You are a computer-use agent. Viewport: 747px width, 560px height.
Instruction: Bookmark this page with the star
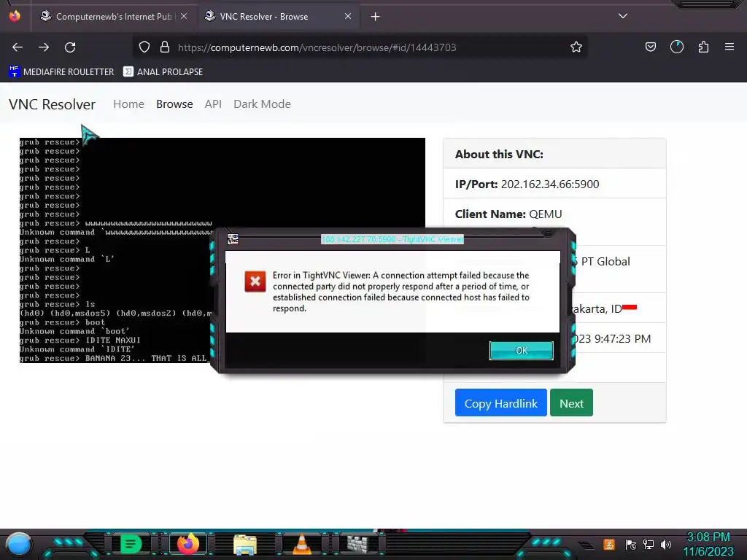(x=576, y=47)
